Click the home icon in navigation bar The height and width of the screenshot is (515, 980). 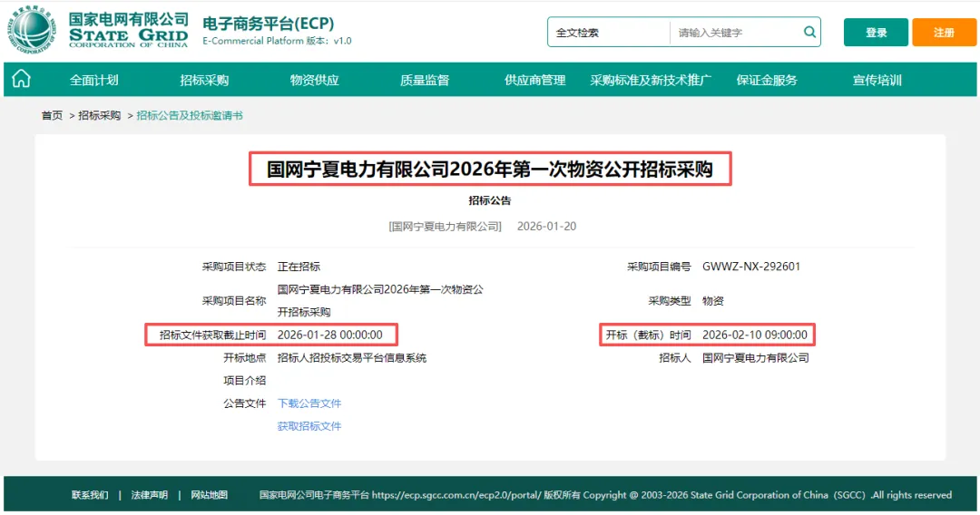21,79
